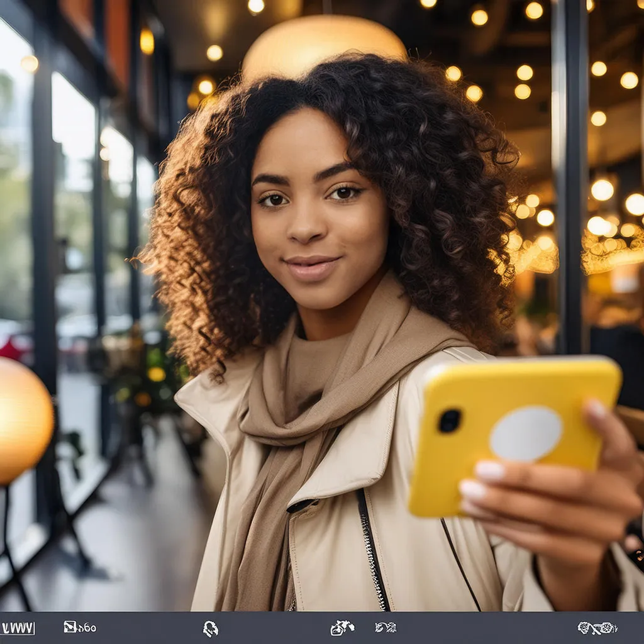Click the center icon in the bottom bar
The width and height of the screenshot is (644, 644).
[x=342, y=627]
